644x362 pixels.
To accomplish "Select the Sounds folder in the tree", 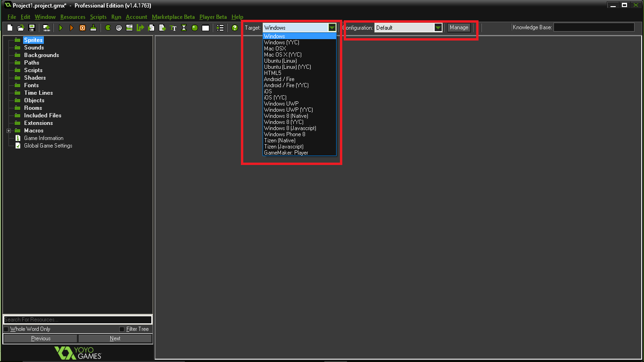I will click(34, 48).
